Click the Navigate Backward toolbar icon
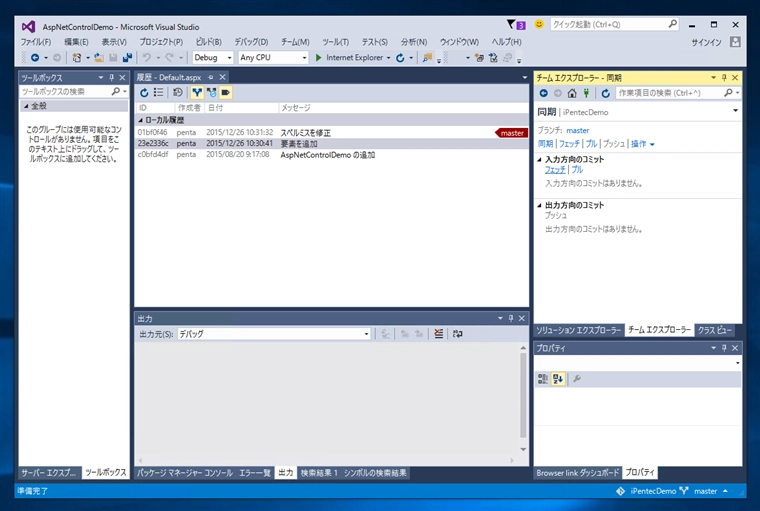Viewport: 760px width, 511px height. click(35, 58)
